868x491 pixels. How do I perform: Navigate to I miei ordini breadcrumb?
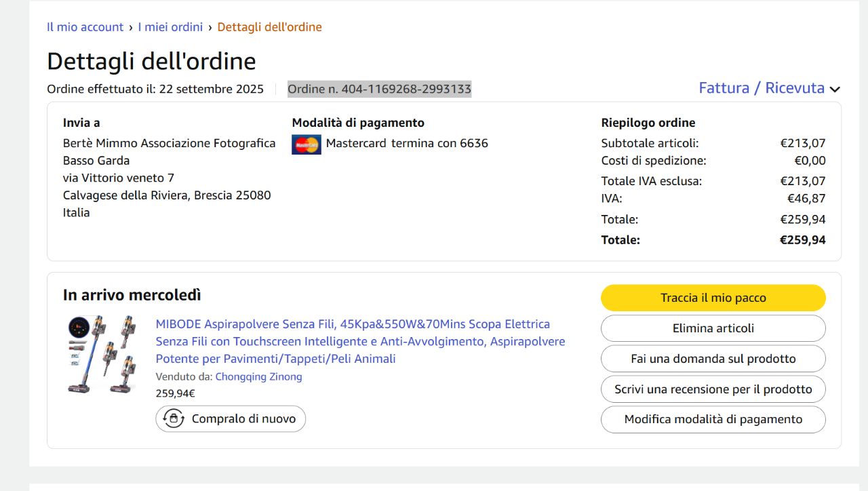(170, 27)
